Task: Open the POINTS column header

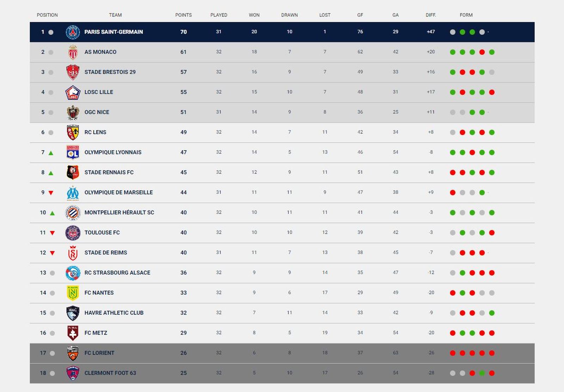Action: pyautogui.click(x=183, y=15)
